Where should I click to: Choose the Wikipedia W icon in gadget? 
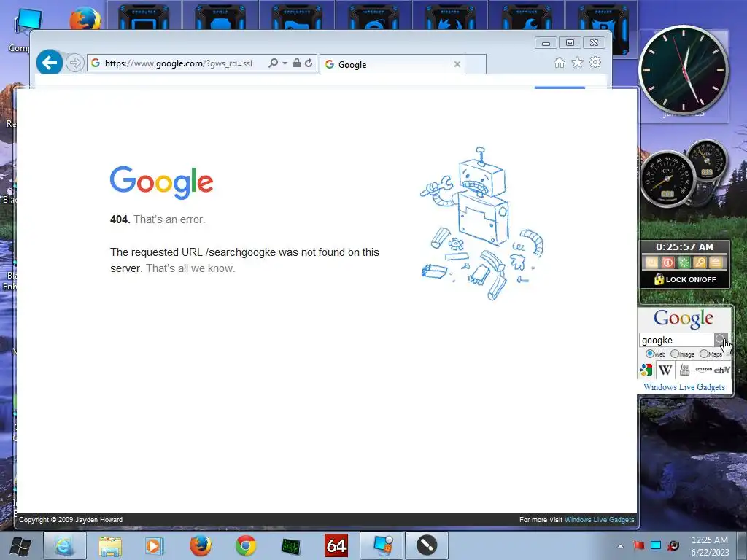point(665,370)
